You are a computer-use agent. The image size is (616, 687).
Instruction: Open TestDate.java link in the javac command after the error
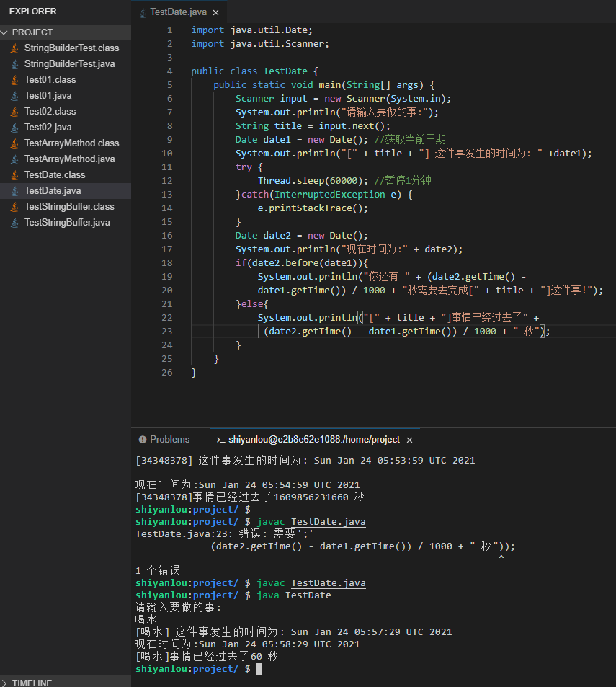click(329, 582)
